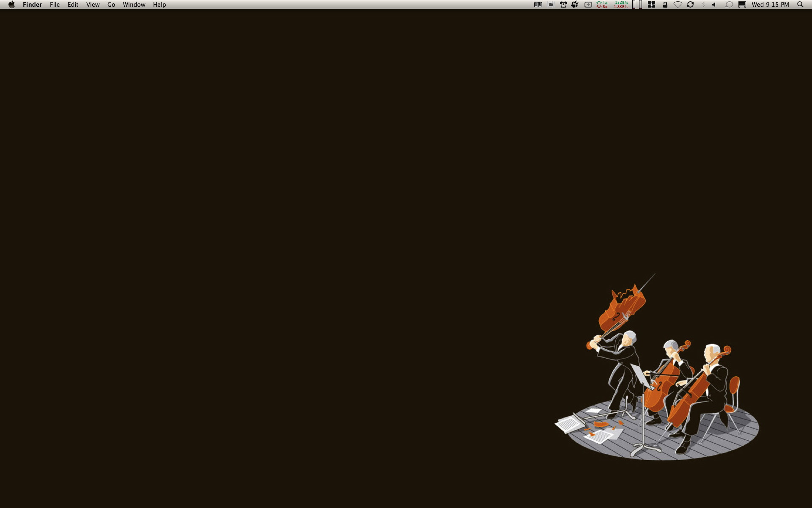The image size is (812, 508).
Task: Open the Spaces number 1 menu icon
Action: click(x=652, y=5)
